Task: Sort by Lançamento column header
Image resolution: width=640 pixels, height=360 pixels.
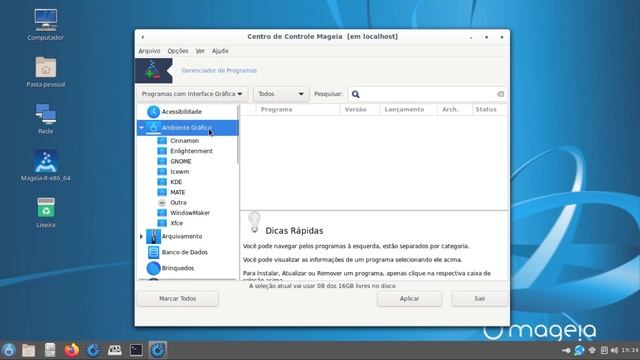Action: point(409,109)
